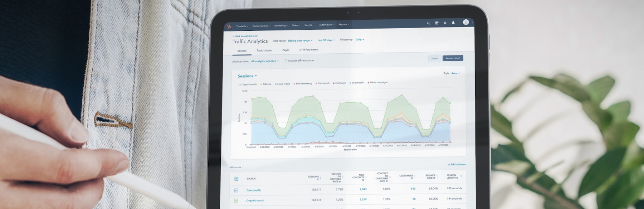Click the 135 seconds session length cell
The width and height of the screenshot is (644, 209).
click(454, 188)
